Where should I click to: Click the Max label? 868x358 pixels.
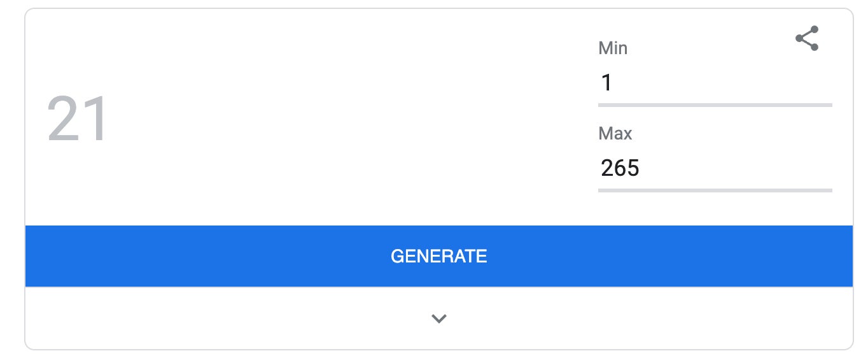615,134
